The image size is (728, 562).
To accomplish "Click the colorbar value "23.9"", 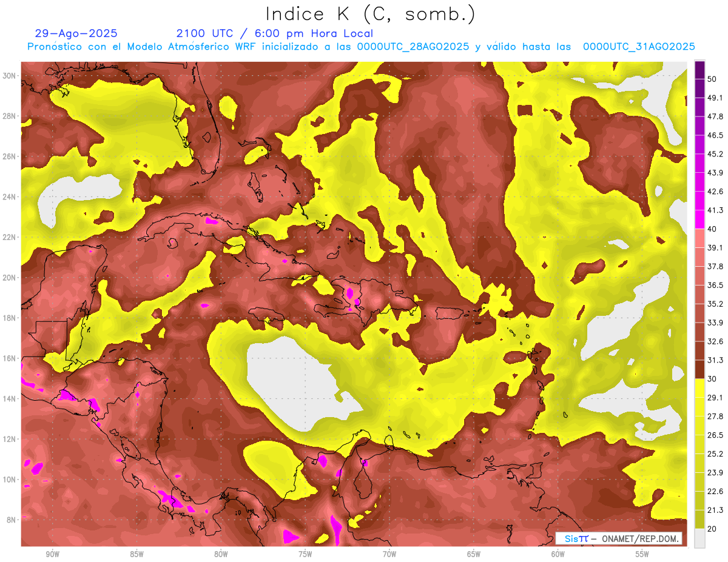I will [x=715, y=473].
